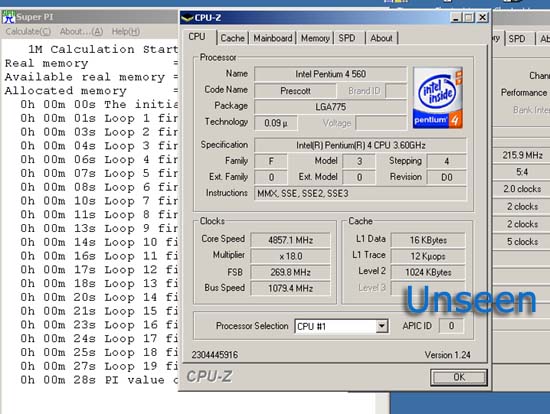Viewport: 550px width, 414px height.
Task: Click the 215.9 MHz value in background window
Action: [x=522, y=155]
